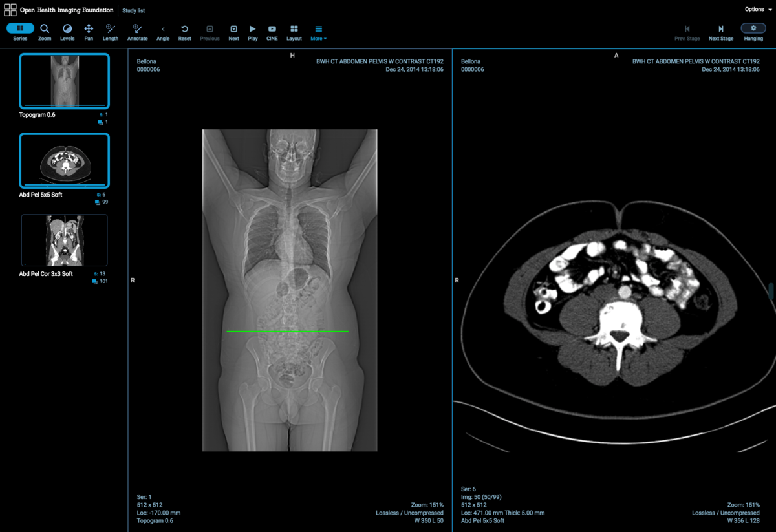Viewport: 776px width, 532px height.
Task: Toggle the Series panel button
Action: pos(20,29)
